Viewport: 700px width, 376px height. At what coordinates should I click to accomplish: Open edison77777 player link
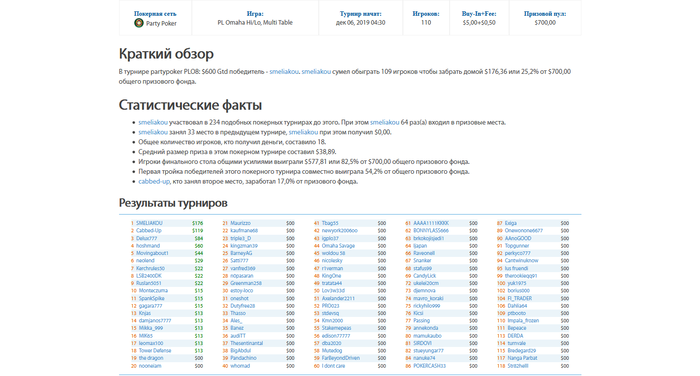click(336, 336)
